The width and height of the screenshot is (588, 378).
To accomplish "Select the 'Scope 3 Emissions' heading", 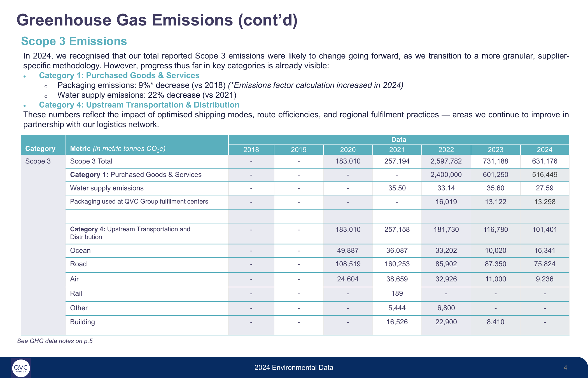I will pyautogui.click(x=74, y=41).
